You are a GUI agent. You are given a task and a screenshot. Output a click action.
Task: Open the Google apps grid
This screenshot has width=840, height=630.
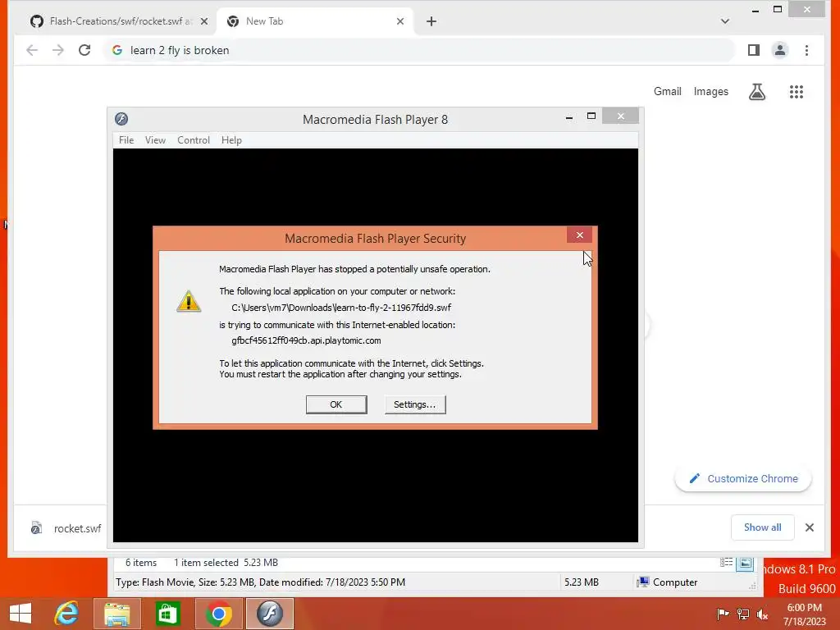tap(797, 92)
